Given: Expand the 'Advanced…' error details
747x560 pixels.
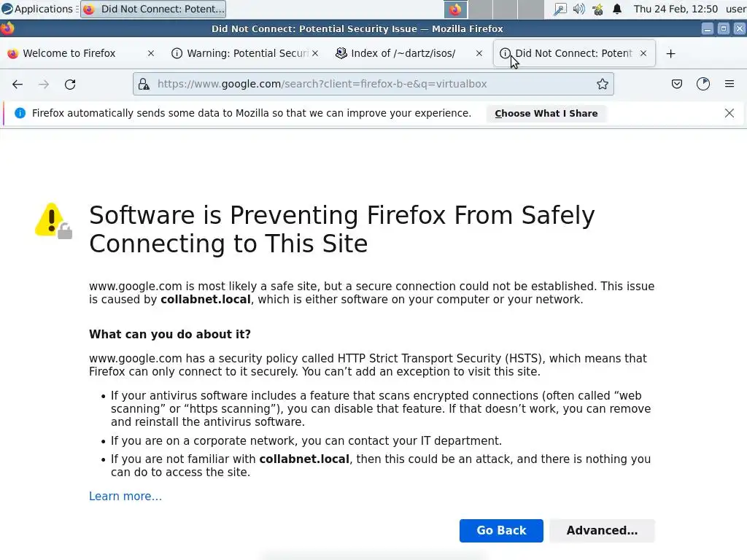Looking at the screenshot, I should click(602, 531).
